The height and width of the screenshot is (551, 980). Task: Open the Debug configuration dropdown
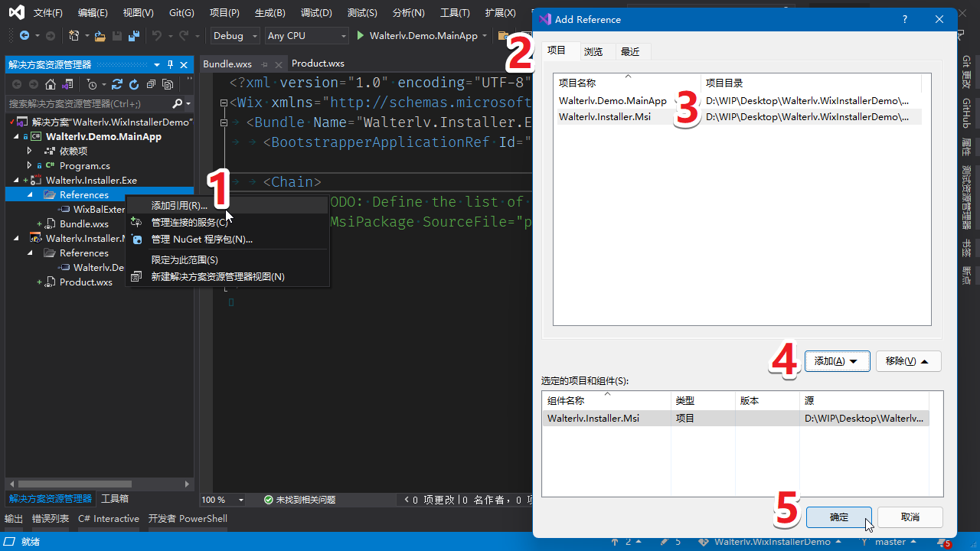(235, 36)
